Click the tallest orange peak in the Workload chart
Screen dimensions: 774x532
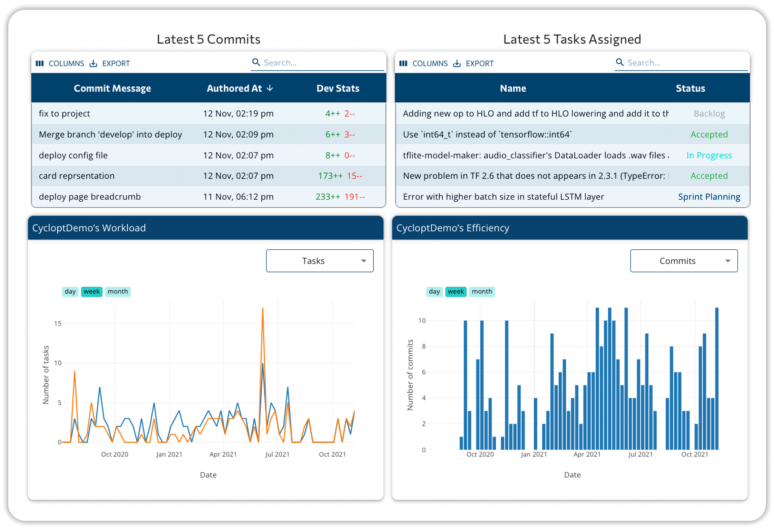coord(263,309)
